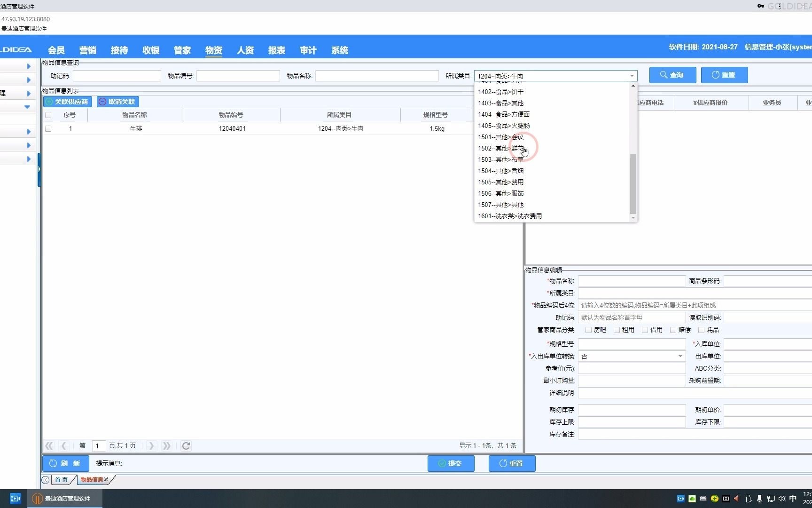812x508 pixels.
Task: Open the 报表 menu
Action: [277, 50]
